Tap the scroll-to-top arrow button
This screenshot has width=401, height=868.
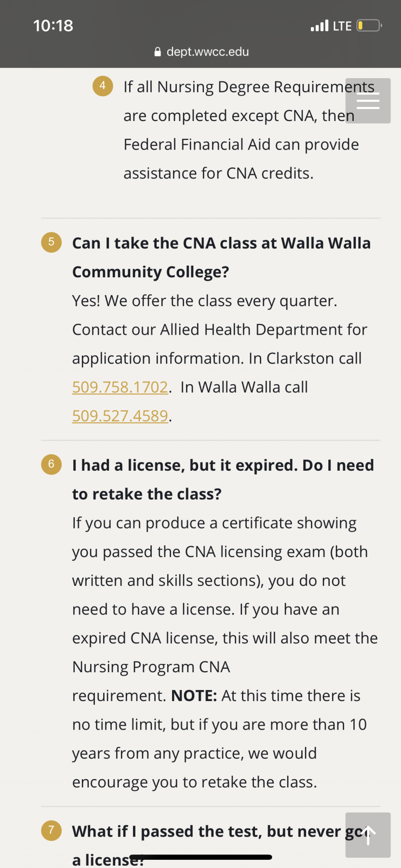coord(368,835)
